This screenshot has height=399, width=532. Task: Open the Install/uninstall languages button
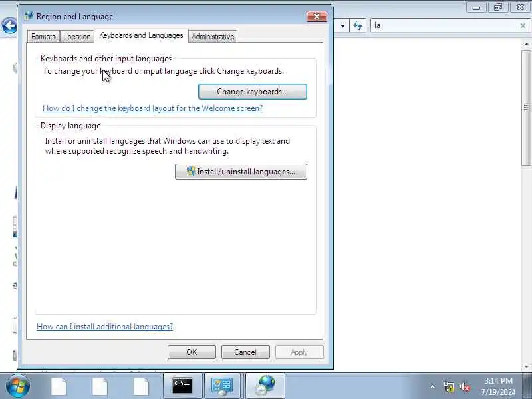tap(241, 172)
